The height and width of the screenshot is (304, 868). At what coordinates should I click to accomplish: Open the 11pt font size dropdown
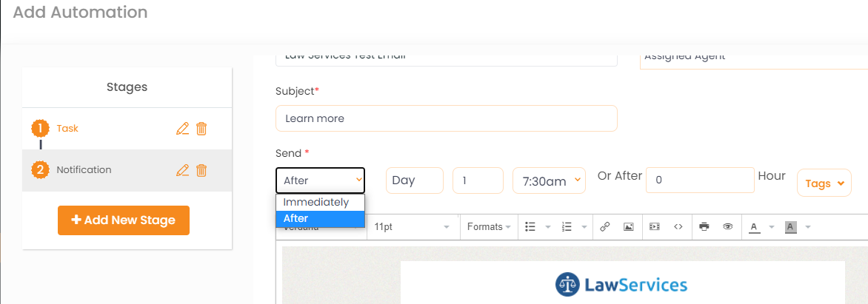(x=413, y=226)
